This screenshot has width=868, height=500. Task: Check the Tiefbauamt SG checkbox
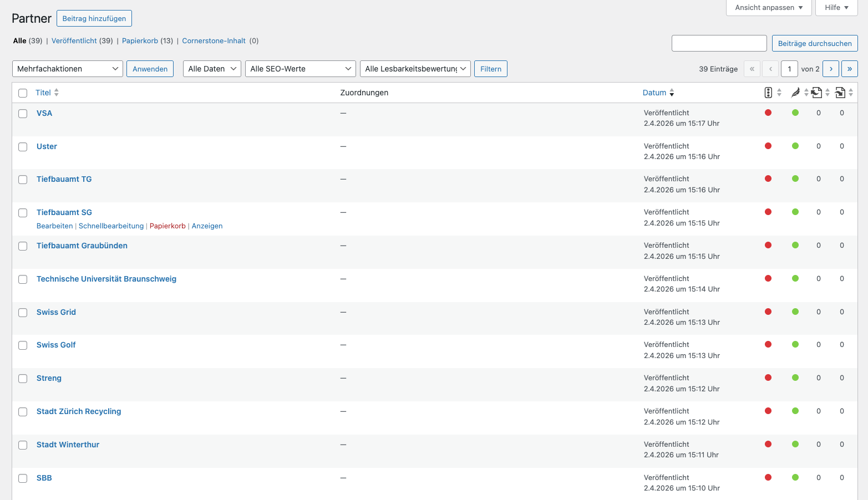[x=23, y=213]
